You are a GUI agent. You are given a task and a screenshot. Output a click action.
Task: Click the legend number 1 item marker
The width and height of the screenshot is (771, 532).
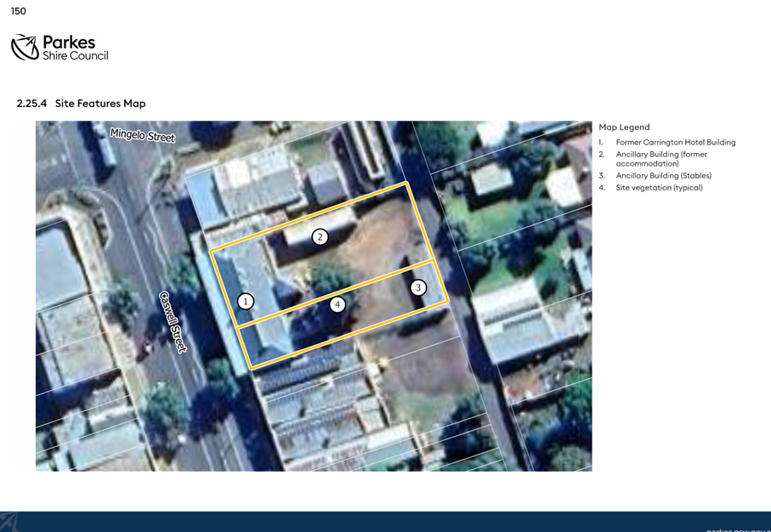(x=600, y=142)
